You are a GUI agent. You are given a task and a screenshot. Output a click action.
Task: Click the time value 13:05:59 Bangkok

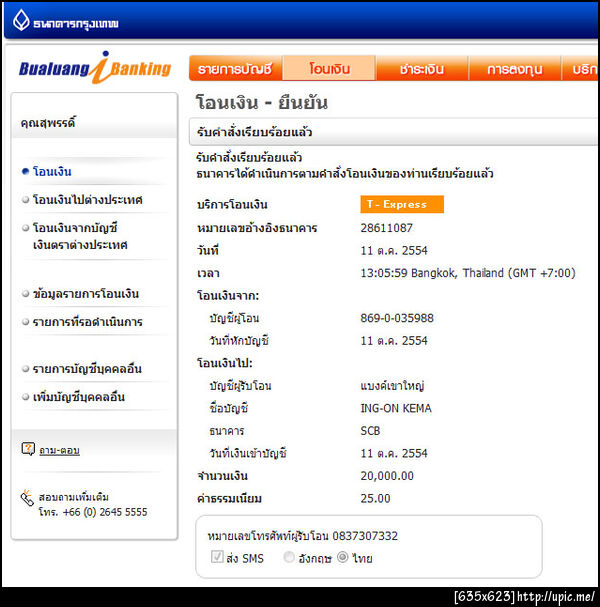[x=468, y=273]
